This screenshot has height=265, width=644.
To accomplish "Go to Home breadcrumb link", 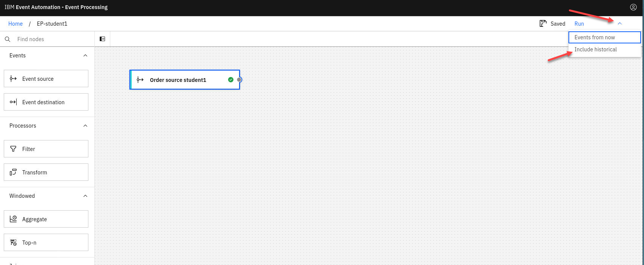I will pyautogui.click(x=15, y=24).
